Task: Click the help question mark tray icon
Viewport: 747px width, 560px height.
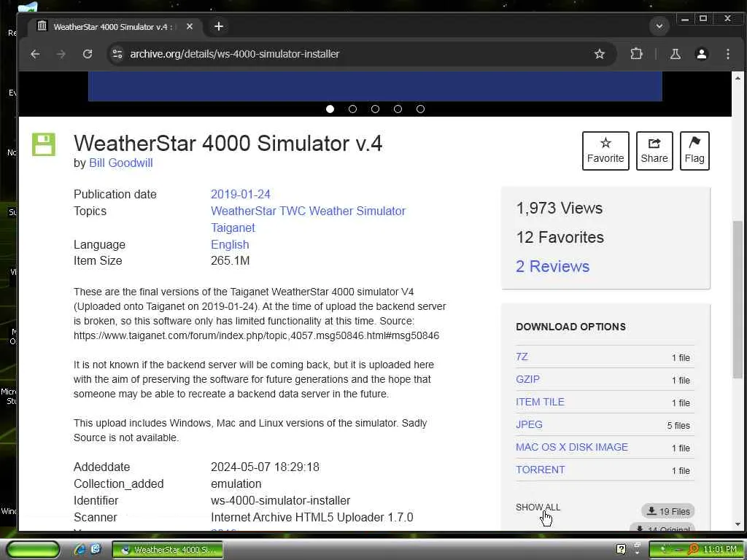Action: tap(621, 549)
